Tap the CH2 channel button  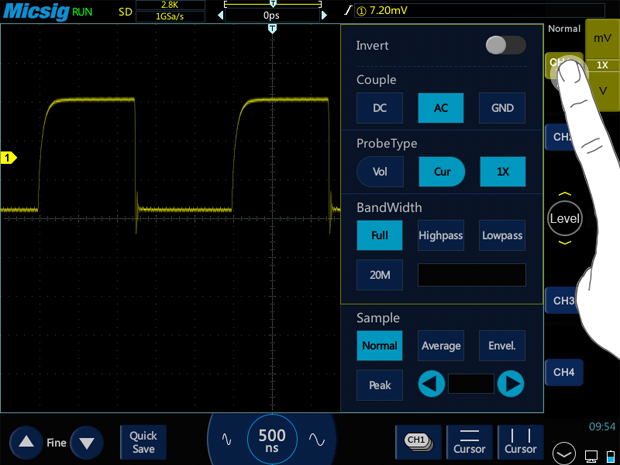tap(561, 137)
